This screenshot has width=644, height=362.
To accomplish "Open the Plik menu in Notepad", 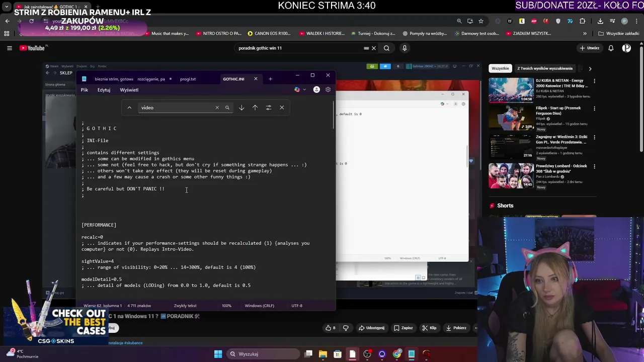I will coord(85,90).
